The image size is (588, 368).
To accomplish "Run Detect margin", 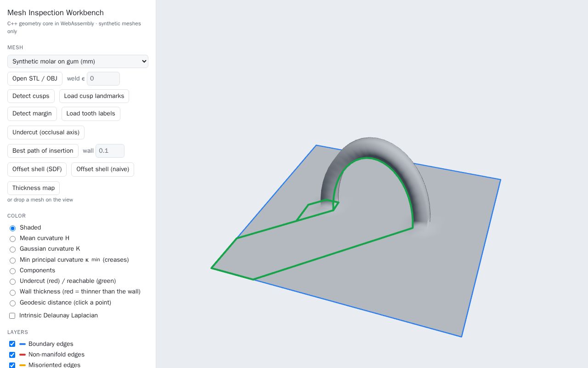I will point(32,114).
